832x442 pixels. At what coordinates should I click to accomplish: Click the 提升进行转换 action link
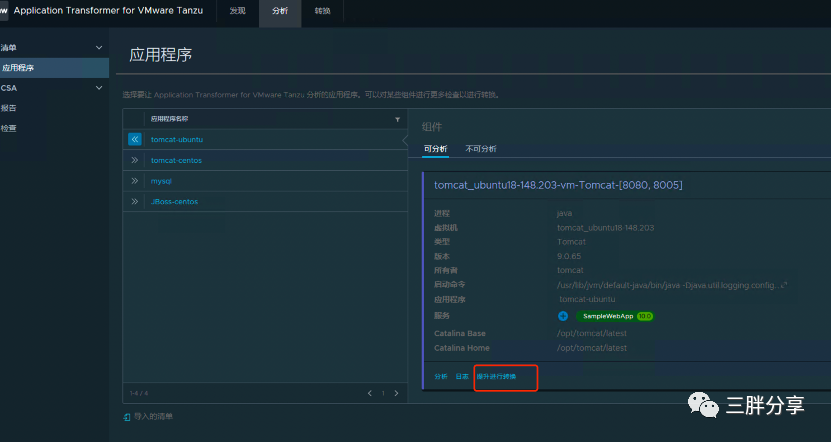tap(496, 377)
